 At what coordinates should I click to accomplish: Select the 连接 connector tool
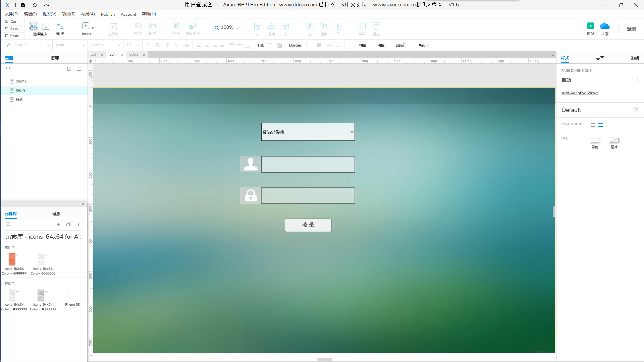(x=60, y=28)
